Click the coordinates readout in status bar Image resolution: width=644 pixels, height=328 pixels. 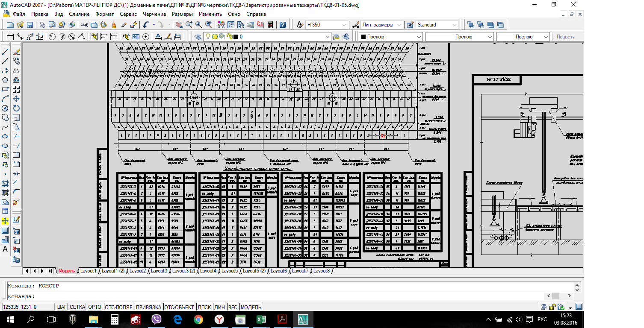(28, 307)
